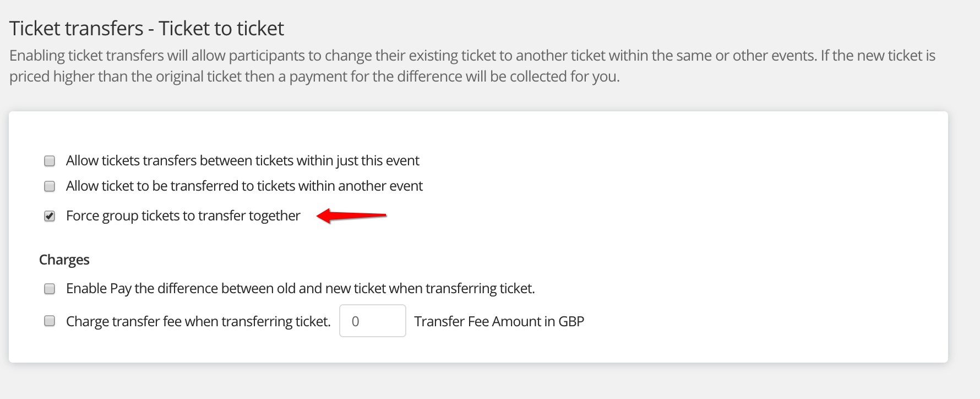Click the "Charges" section heading
This screenshot has width=980, height=399.
pyautogui.click(x=64, y=260)
